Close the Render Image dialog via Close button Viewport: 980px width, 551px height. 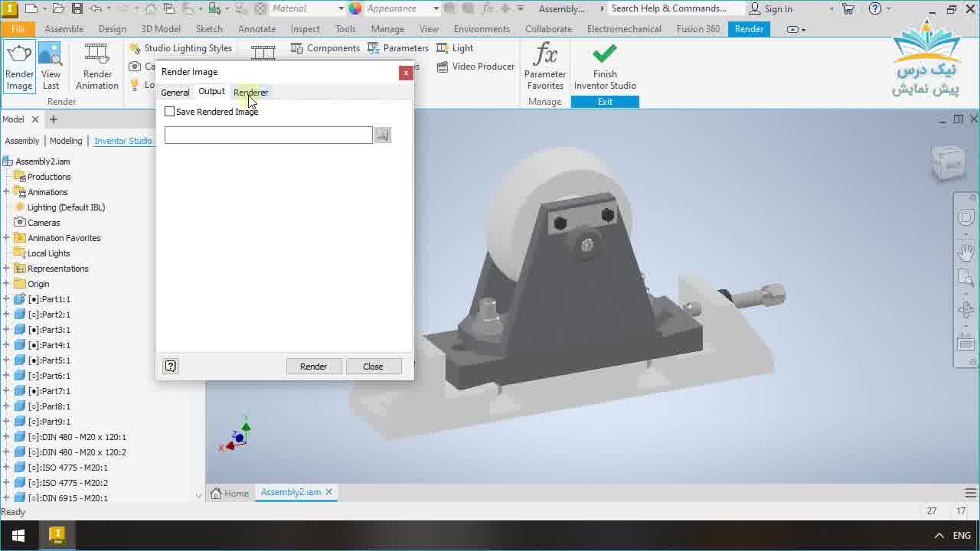click(x=373, y=366)
